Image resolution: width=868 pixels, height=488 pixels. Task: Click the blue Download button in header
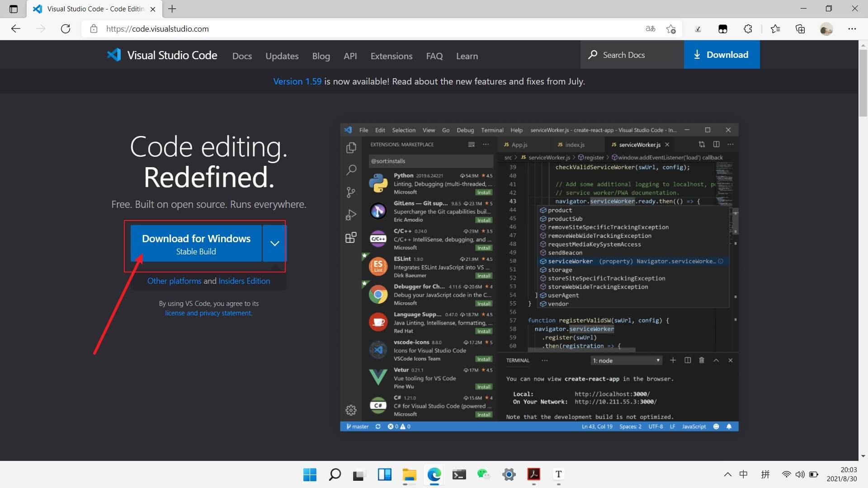point(722,55)
